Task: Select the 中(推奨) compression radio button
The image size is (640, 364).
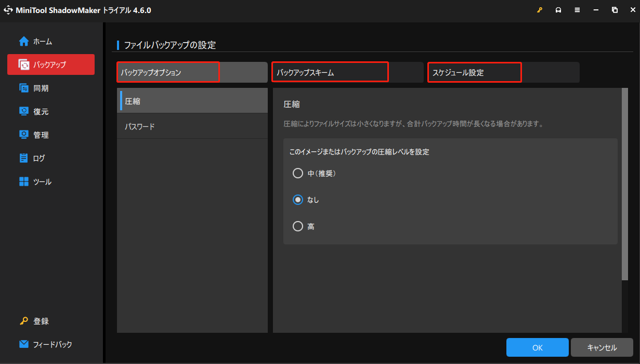Action: (298, 173)
